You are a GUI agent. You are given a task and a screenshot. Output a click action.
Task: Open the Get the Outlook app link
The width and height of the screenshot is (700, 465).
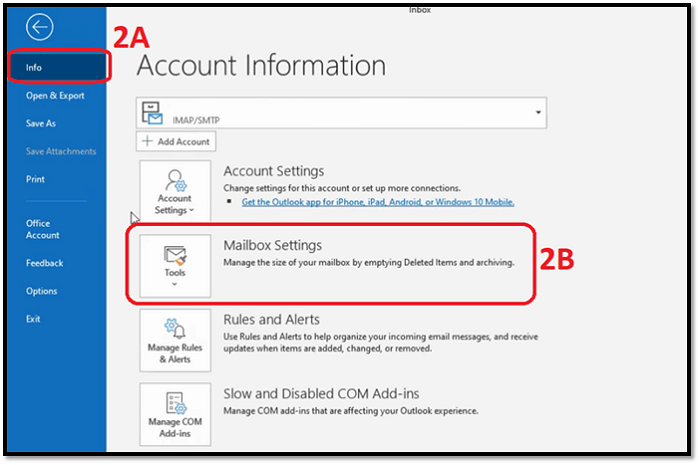pos(378,202)
